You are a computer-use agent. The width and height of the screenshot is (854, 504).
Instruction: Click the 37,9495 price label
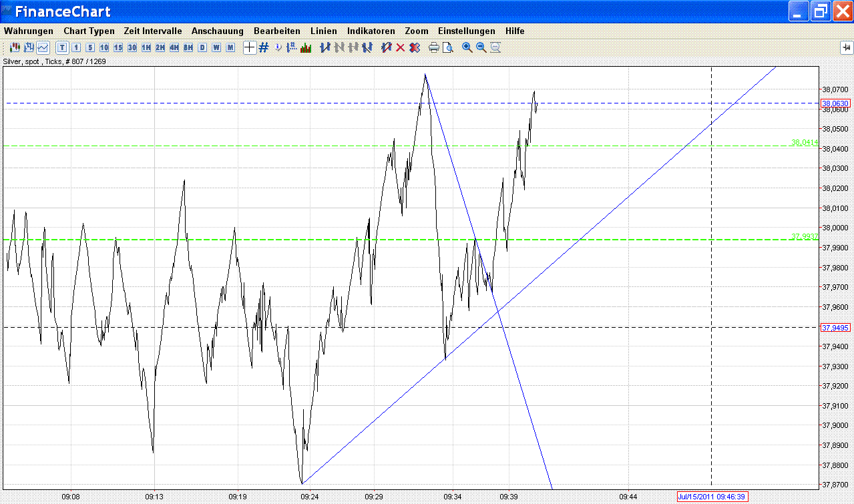835,328
